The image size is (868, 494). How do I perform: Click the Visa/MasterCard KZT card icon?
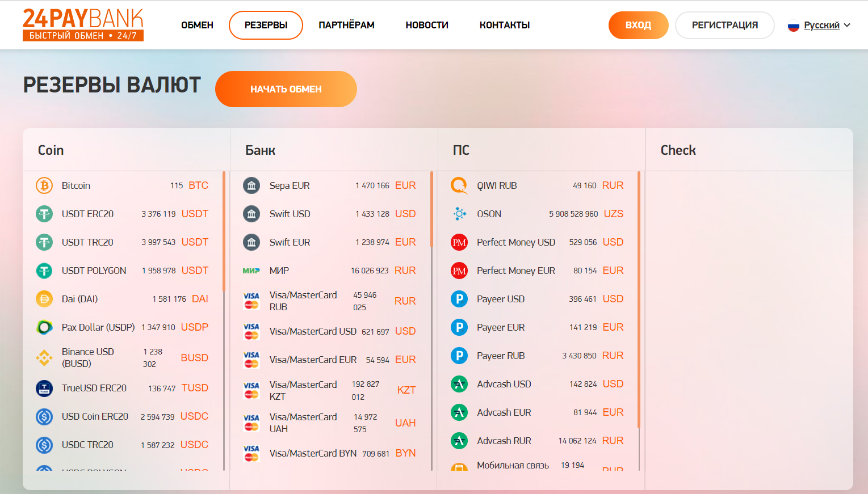click(x=251, y=390)
